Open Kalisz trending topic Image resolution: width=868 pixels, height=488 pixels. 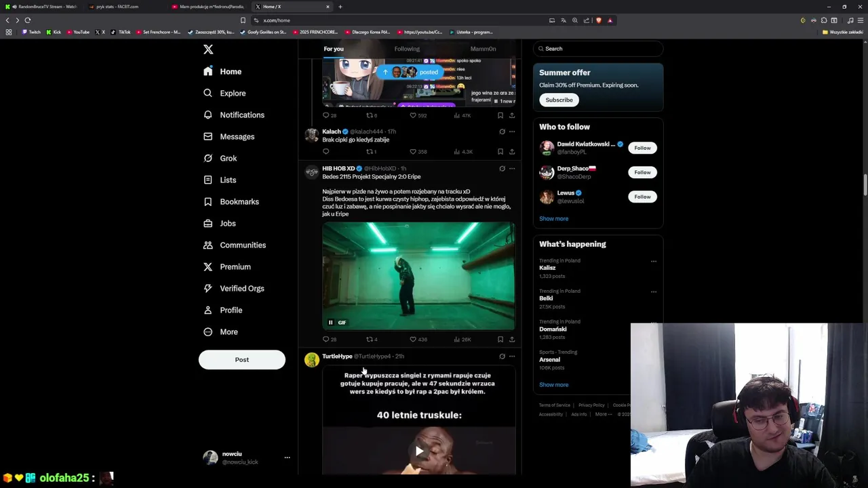click(x=547, y=268)
